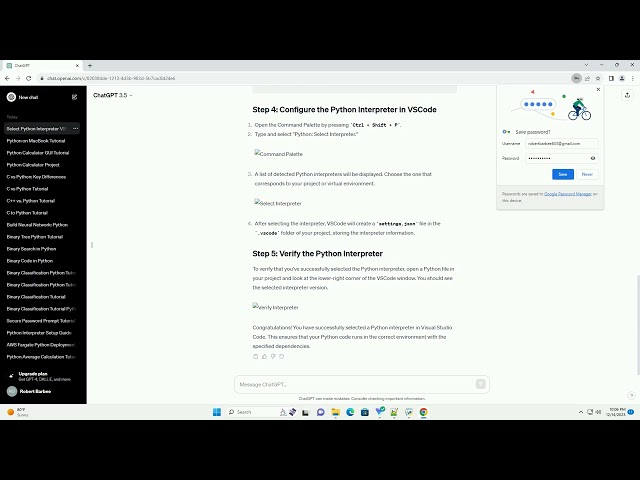Open a new browser tab
The image size is (640, 480).
pyautogui.click(x=90, y=65)
